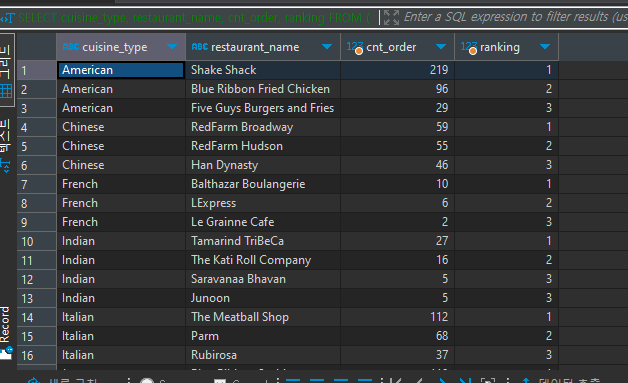Click the cnt_order value 46
Screen dimensions: 628x383
tap(397, 165)
